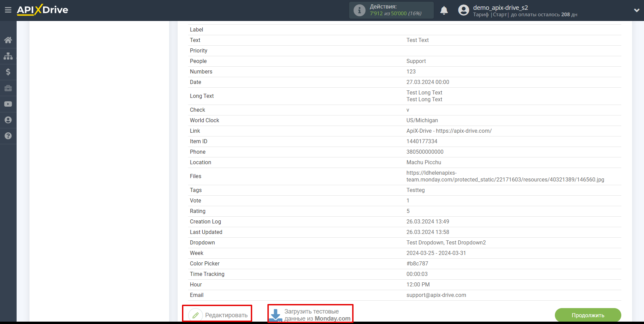
Task: Select the Test Text value
Action: pyautogui.click(x=418, y=40)
